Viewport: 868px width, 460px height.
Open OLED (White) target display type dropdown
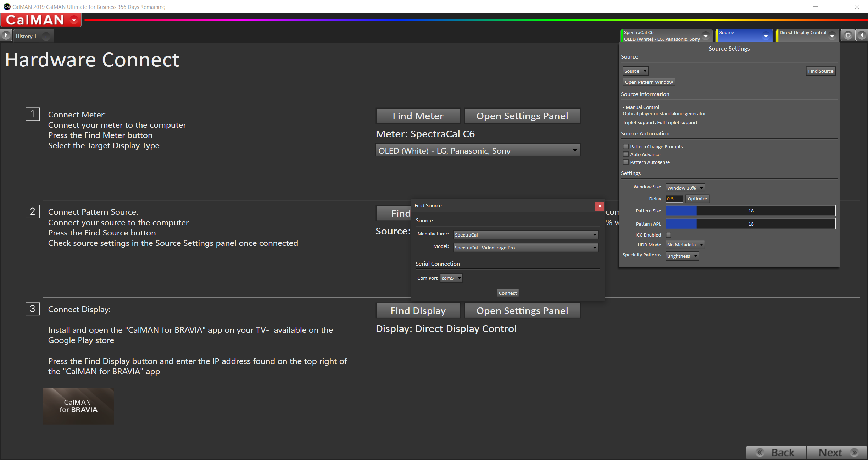click(x=478, y=150)
